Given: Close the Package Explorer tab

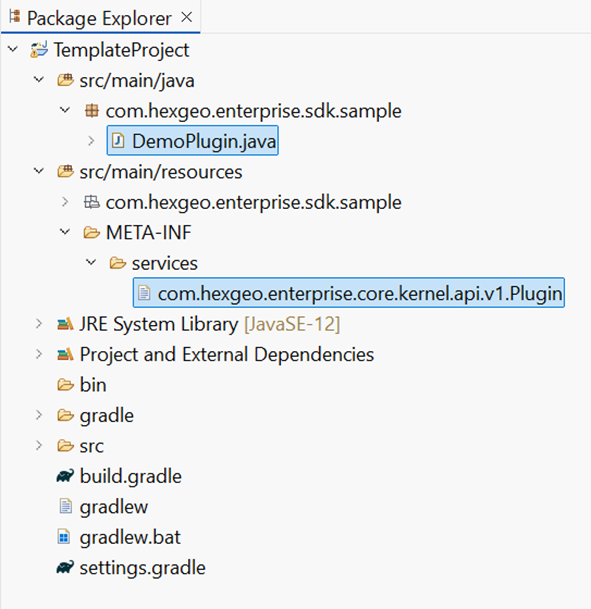Looking at the screenshot, I should tap(187, 17).
